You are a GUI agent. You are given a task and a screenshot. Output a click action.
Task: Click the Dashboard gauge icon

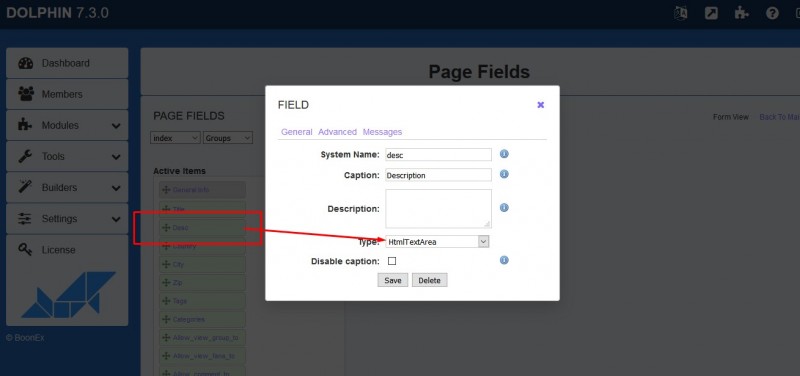pyautogui.click(x=26, y=63)
